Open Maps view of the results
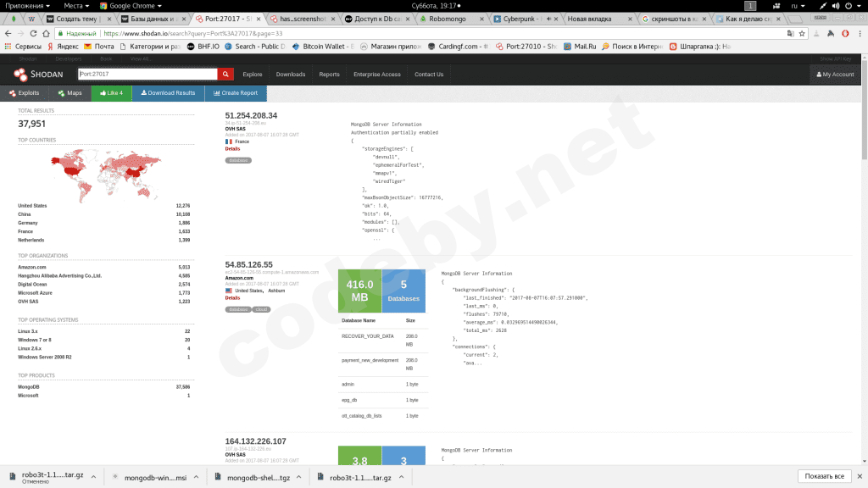Image resolution: width=868 pixels, height=488 pixels. click(x=70, y=93)
